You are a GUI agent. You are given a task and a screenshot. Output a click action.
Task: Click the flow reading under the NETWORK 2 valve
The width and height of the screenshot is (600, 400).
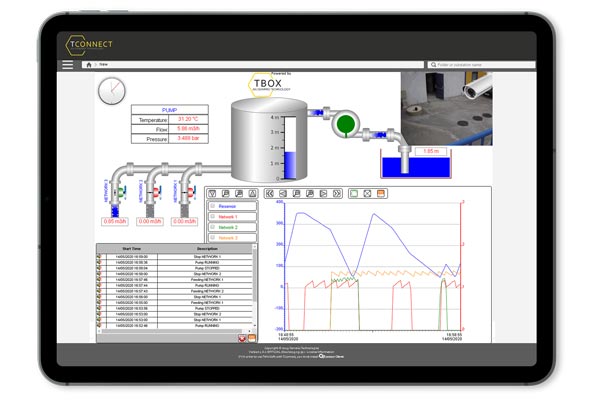coord(150,222)
